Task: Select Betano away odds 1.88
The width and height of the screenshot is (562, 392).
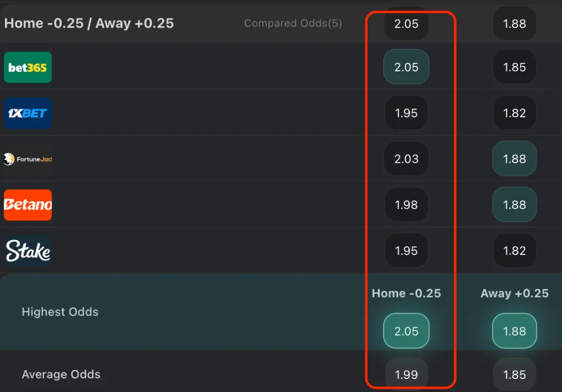Action: tap(514, 204)
